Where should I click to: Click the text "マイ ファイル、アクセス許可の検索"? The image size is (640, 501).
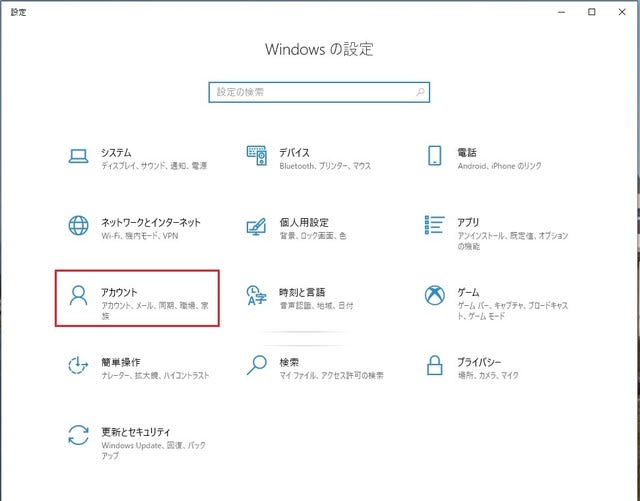(x=331, y=376)
